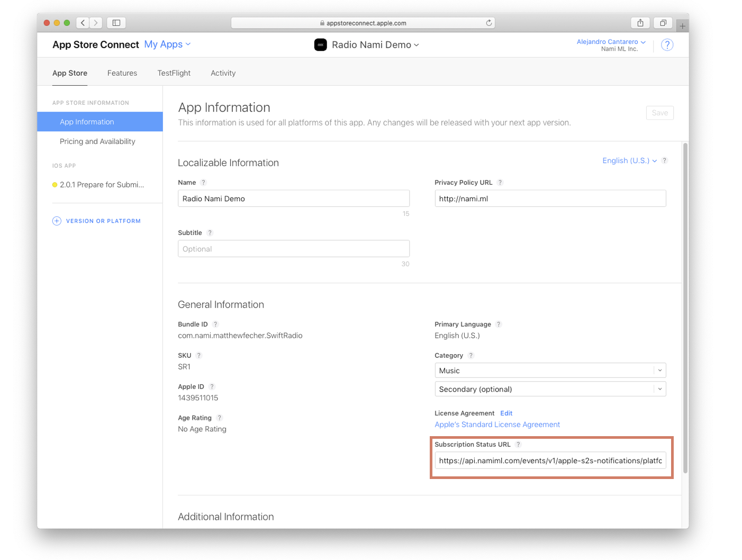Click help icon next to Name
The height and width of the screenshot is (560, 742).
204,183
